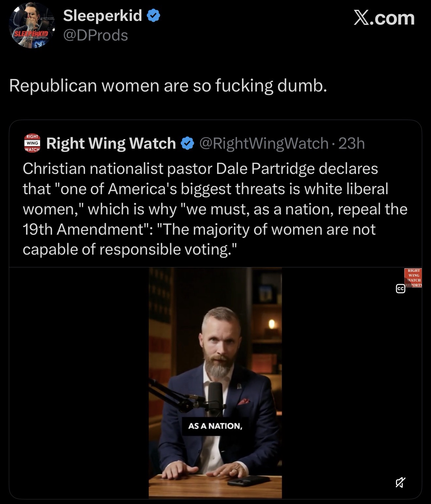Open Sleeperkid's profile picture
431x504 pixels.
[32, 26]
